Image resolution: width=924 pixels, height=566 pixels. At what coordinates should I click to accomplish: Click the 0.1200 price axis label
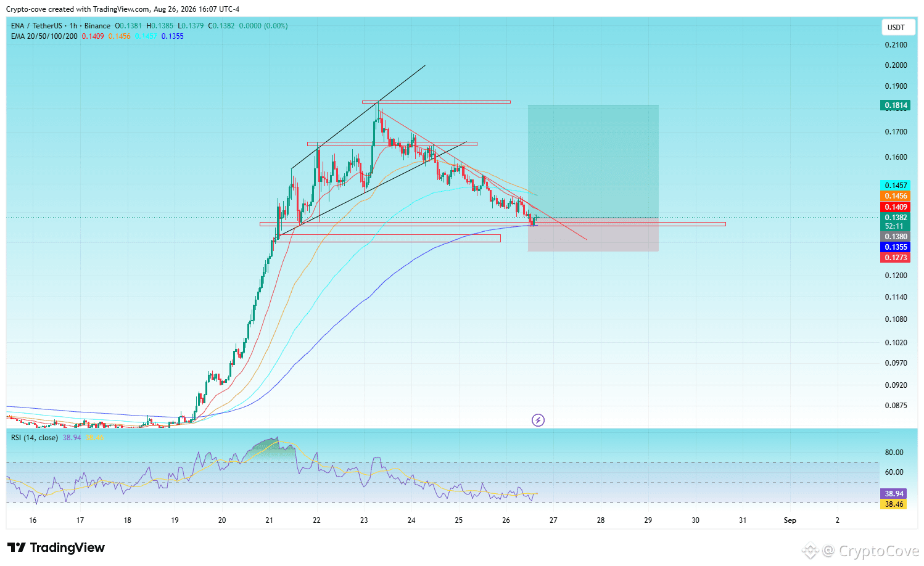point(896,276)
